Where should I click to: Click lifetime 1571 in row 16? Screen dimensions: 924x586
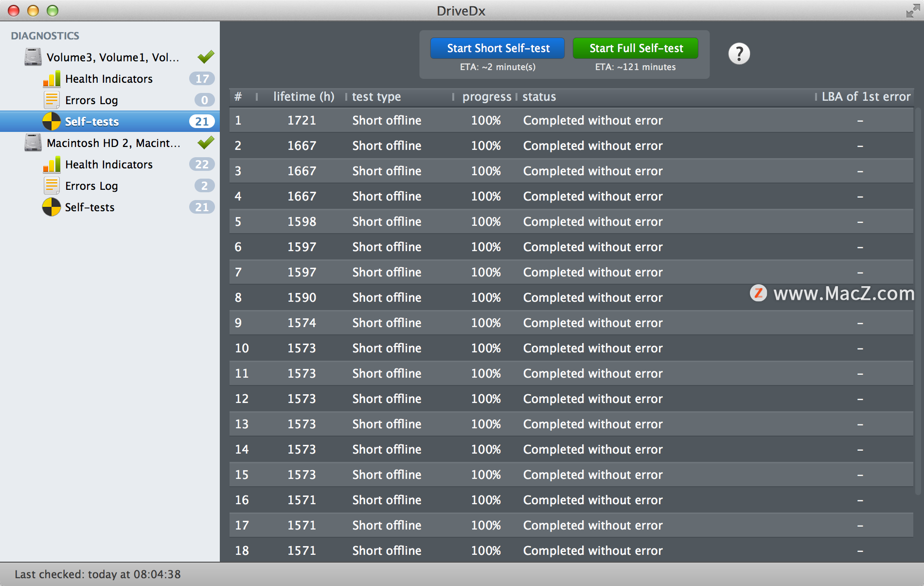click(x=302, y=500)
